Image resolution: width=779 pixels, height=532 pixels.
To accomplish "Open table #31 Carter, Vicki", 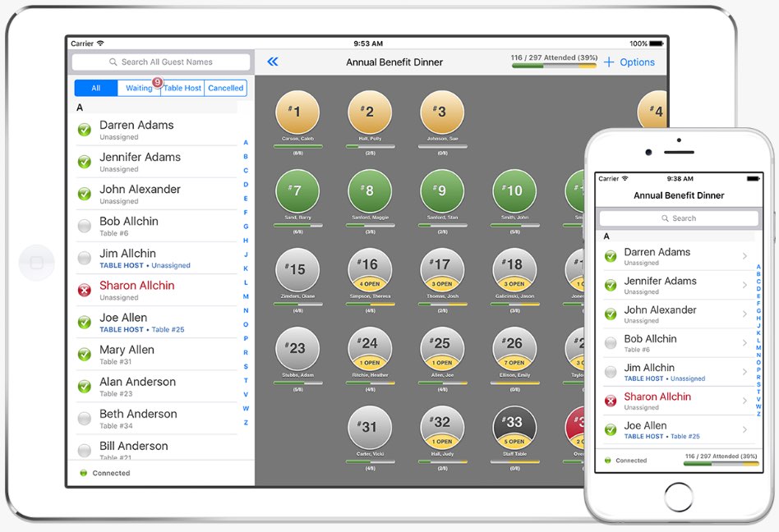I will point(370,428).
